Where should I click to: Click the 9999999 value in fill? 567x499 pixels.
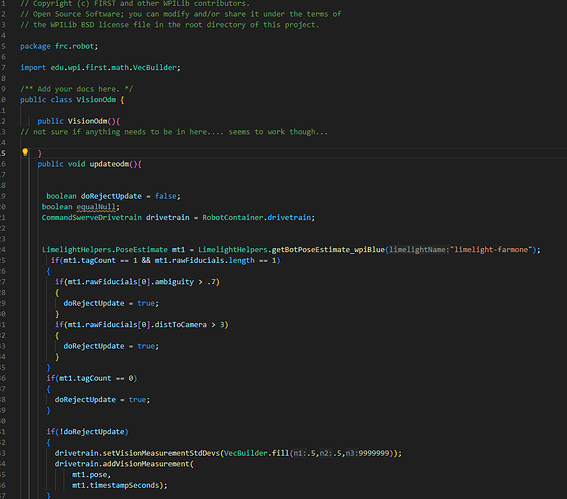click(374, 453)
